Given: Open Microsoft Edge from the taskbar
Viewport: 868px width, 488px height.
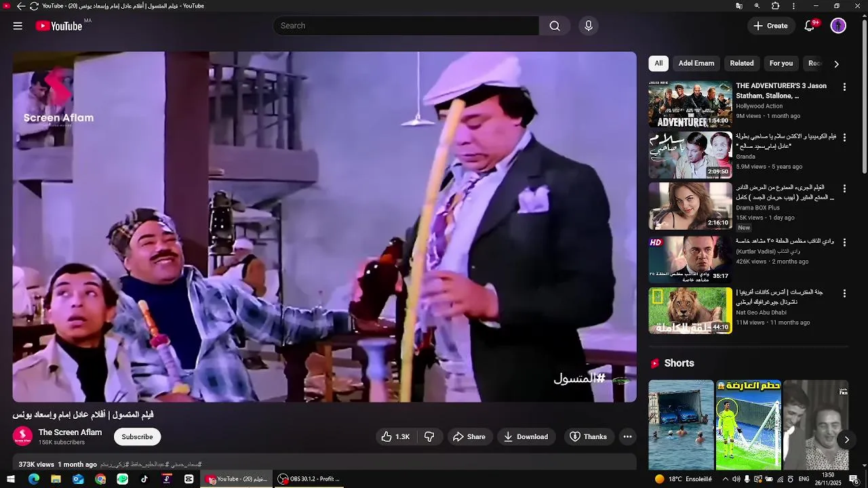Looking at the screenshot, I should [34, 479].
